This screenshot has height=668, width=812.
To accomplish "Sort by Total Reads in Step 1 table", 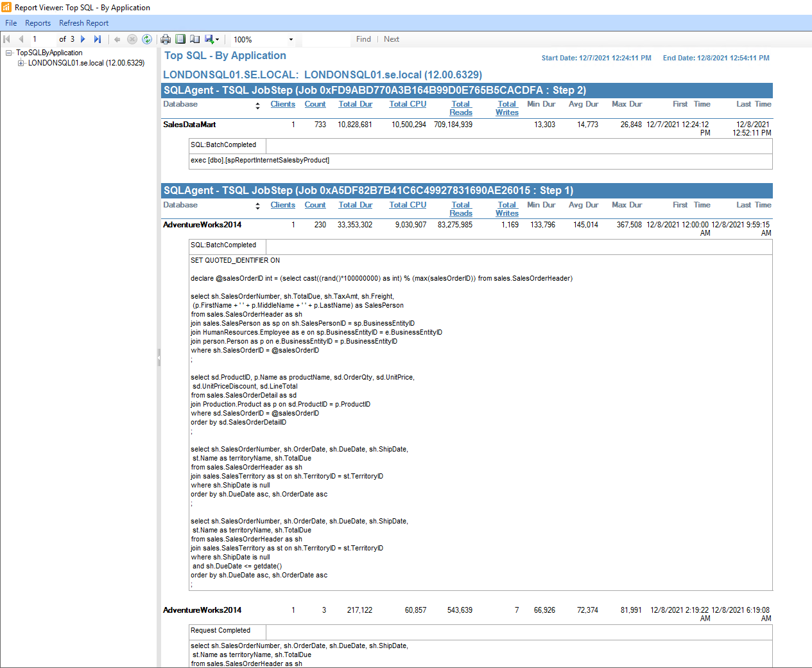I will (x=461, y=209).
